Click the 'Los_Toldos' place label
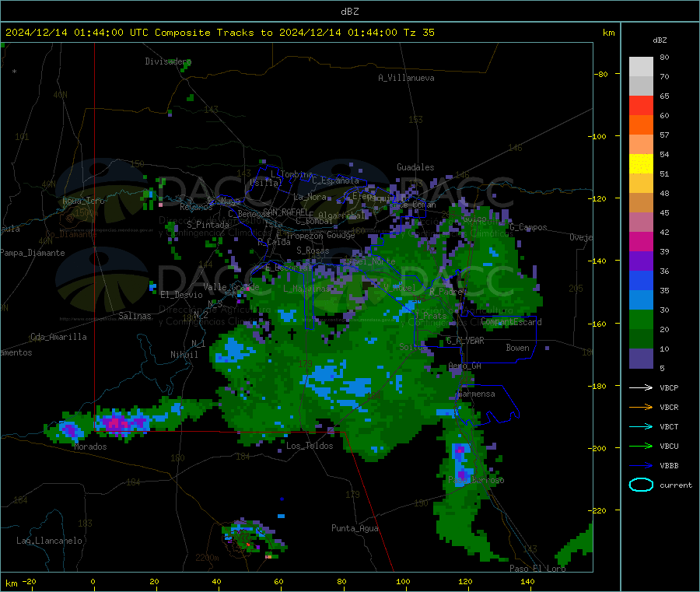This screenshot has width=700, height=592. (x=310, y=446)
